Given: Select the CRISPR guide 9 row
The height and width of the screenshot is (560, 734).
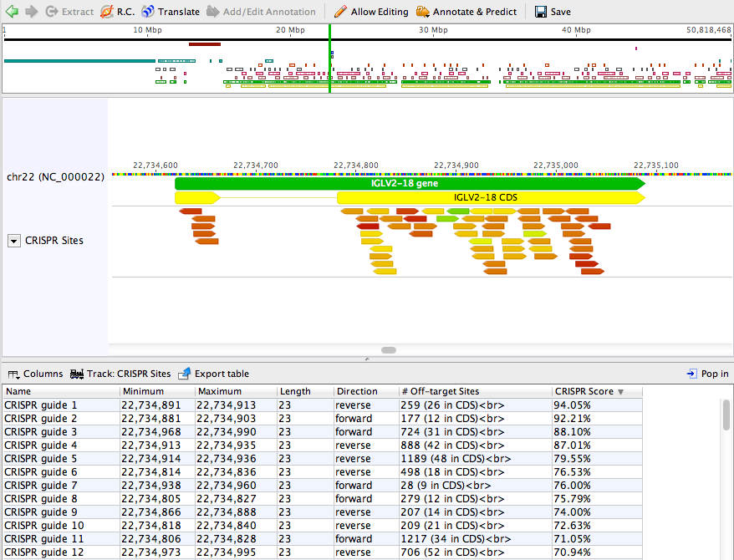Looking at the screenshot, I should [x=323, y=512].
